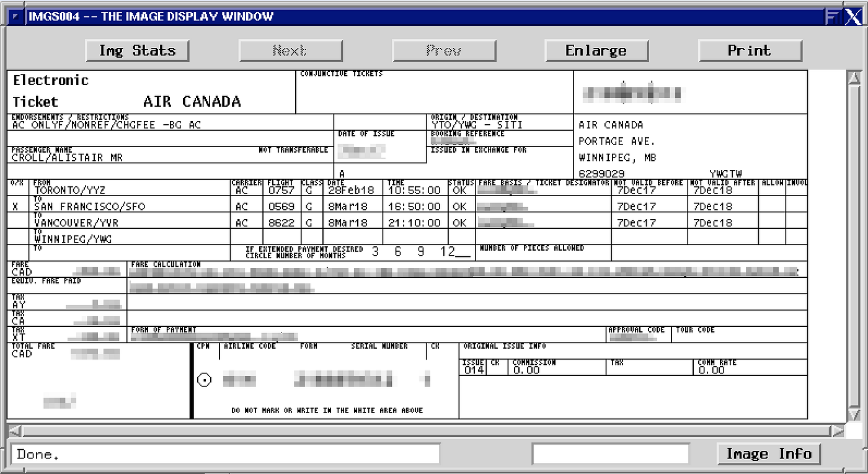This screenshot has width=868, height=474.
Task: Click the empty field beside Image Info
Action: (x=610, y=454)
